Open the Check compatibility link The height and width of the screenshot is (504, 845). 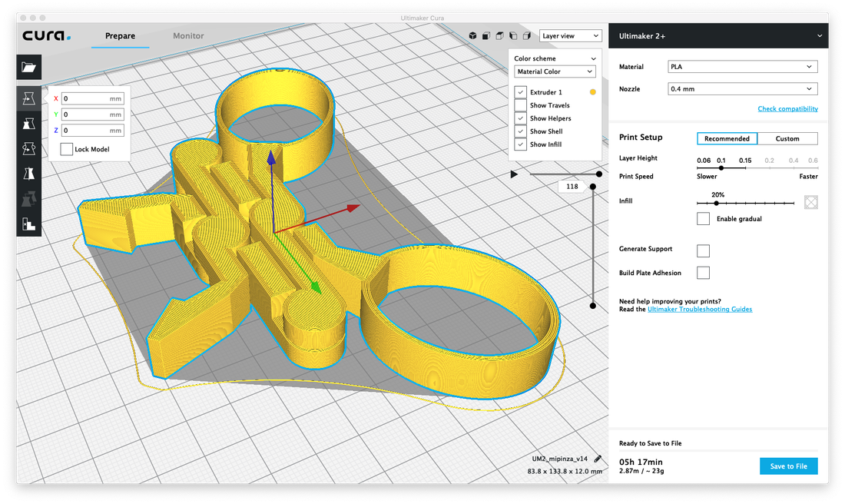[787, 109]
